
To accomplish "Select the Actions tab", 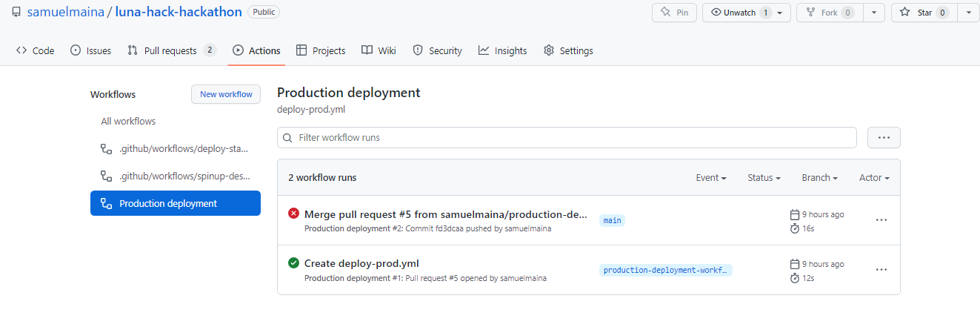I will coord(256,50).
